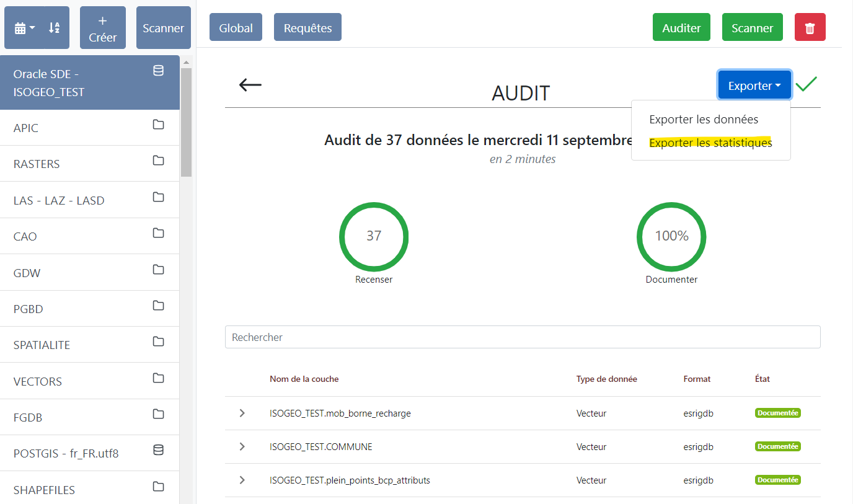The width and height of the screenshot is (853, 504).
Task: Switch to the Requêtes view
Action: [307, 27]
